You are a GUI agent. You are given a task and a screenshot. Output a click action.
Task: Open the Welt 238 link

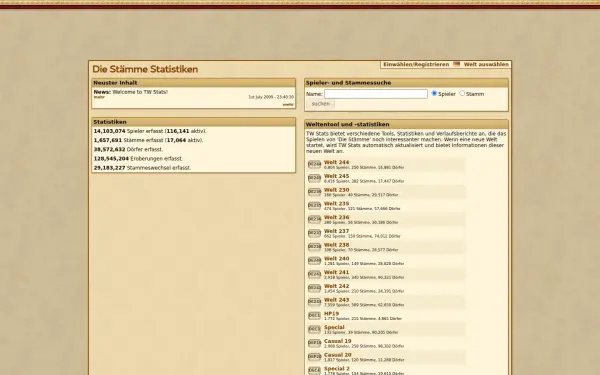(336, 245)
